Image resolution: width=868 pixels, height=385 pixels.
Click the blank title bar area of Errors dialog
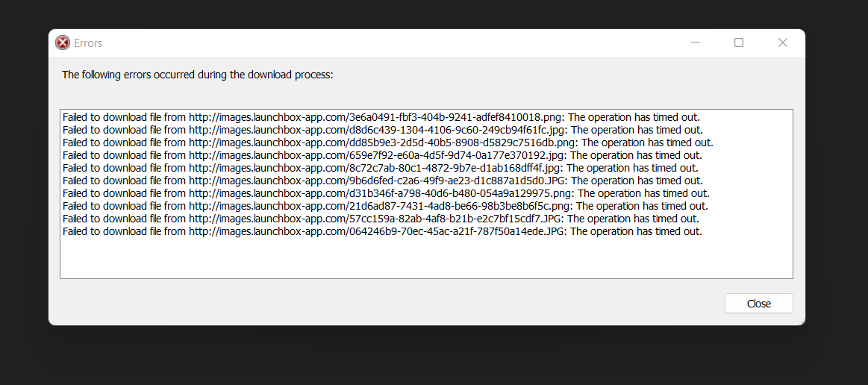(x=387, y=43)
